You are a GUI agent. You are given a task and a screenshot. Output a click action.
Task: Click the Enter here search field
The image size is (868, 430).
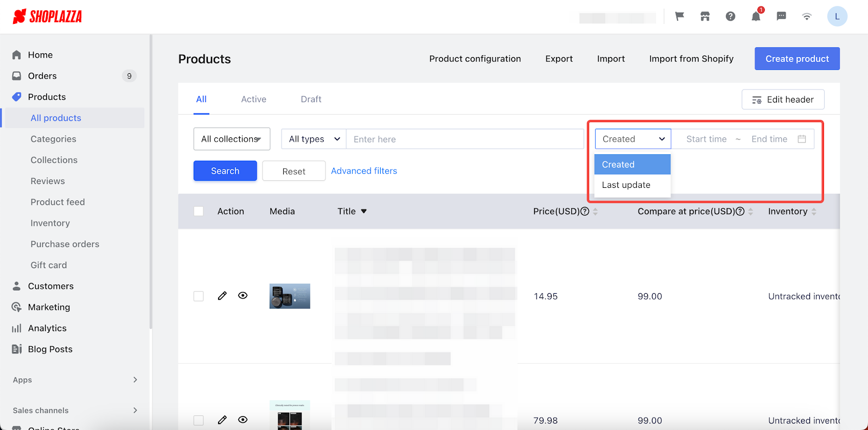click(x=465, y=139)
